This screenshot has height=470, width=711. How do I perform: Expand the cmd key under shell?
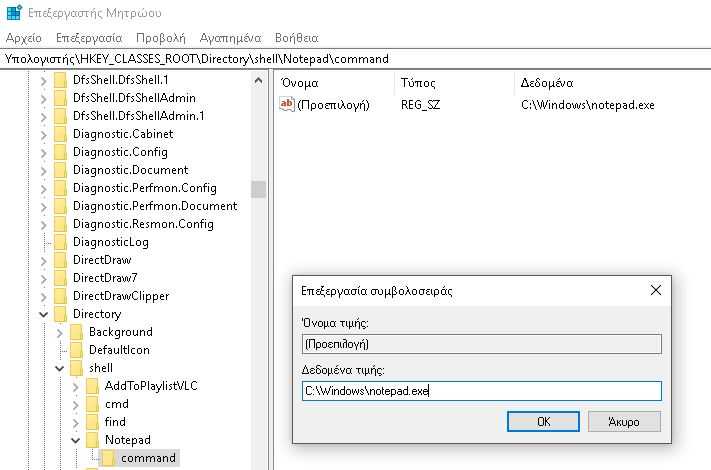click(x=76, y=404)
